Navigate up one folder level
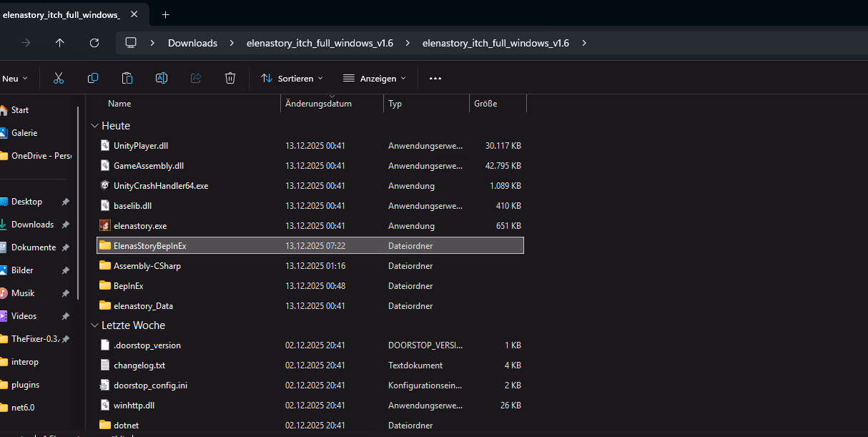 click(x=60, y=43)
